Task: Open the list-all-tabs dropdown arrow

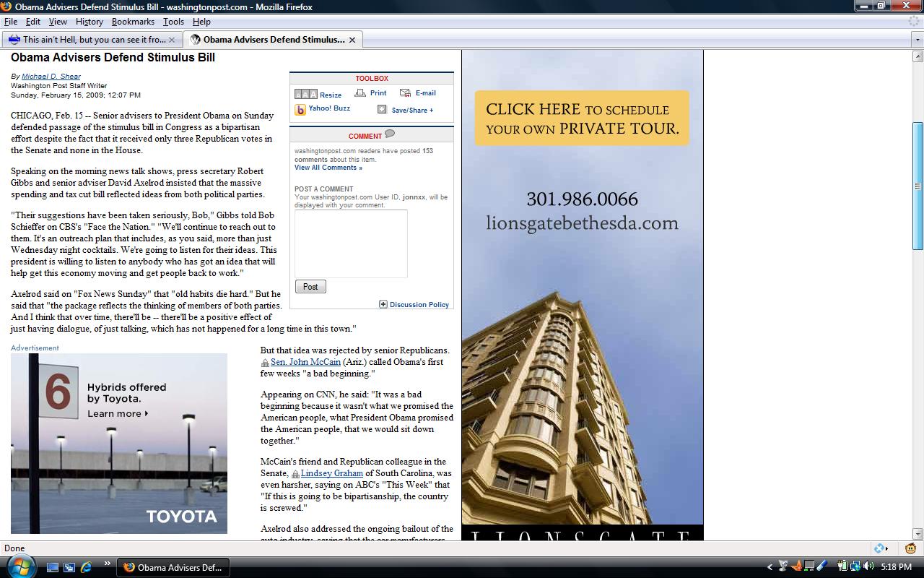Action: pyautogui.click(x=917, y=40)
